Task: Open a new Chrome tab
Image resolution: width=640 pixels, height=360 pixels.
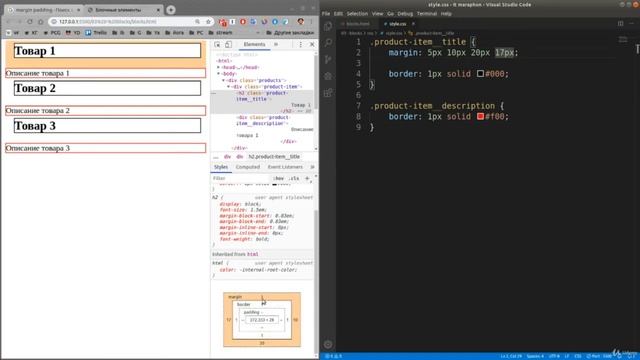Action: (171, 9)
